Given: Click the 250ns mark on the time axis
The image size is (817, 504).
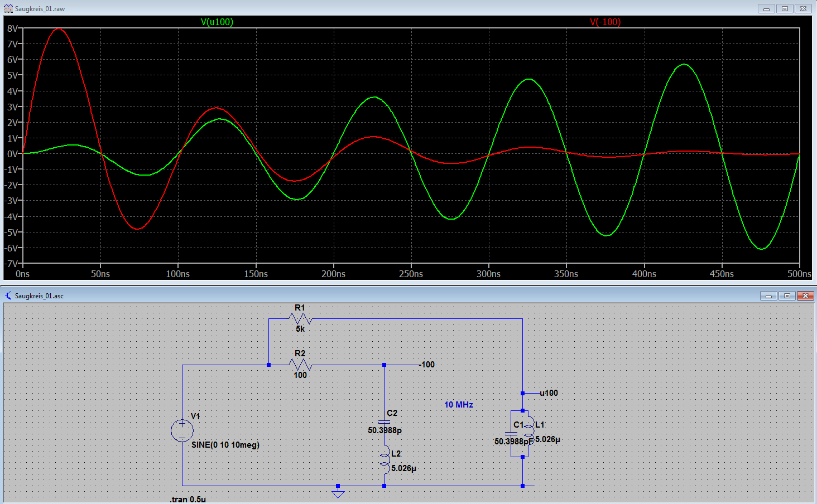Looking at the screenshot, I should 411,274.
